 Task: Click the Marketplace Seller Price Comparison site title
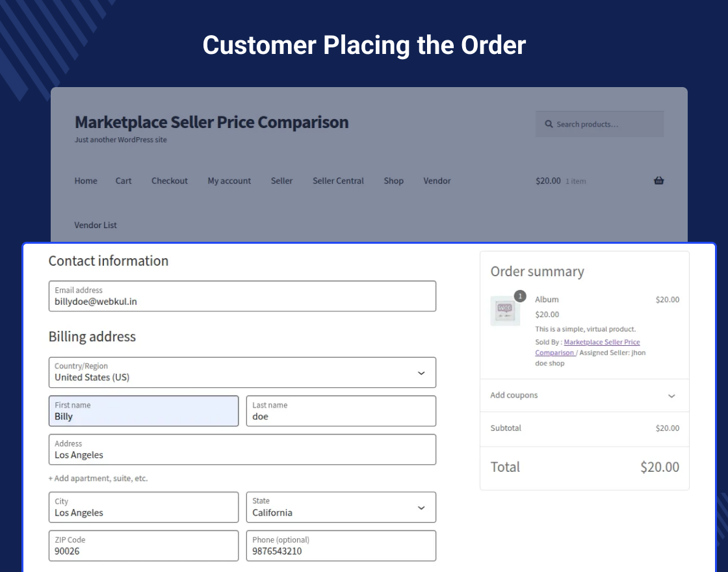(212, 122)
